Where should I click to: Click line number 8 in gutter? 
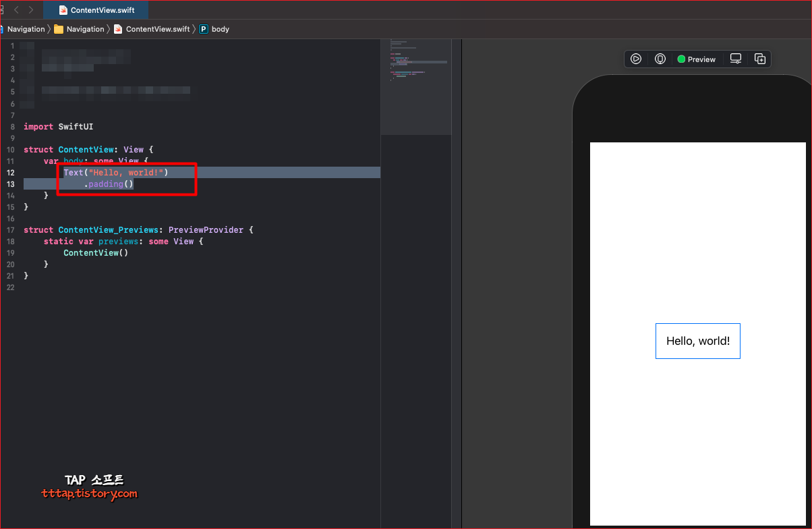pyautogui.click(x=12, y=127)
